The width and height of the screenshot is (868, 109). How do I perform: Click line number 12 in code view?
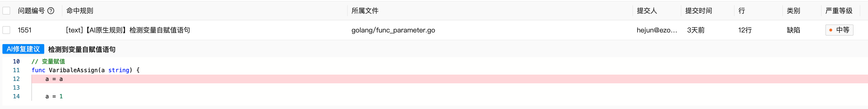(16, 79)
